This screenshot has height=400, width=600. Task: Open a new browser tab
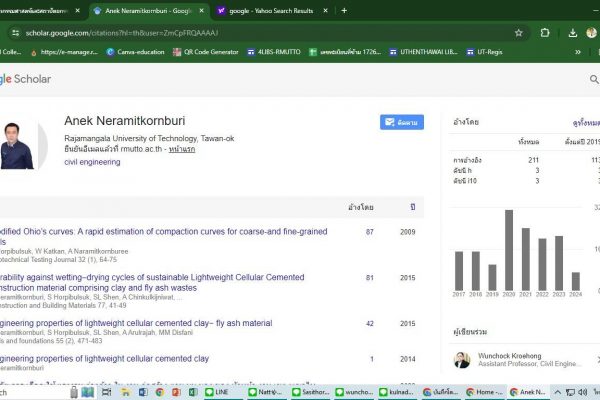pos(344,11)
